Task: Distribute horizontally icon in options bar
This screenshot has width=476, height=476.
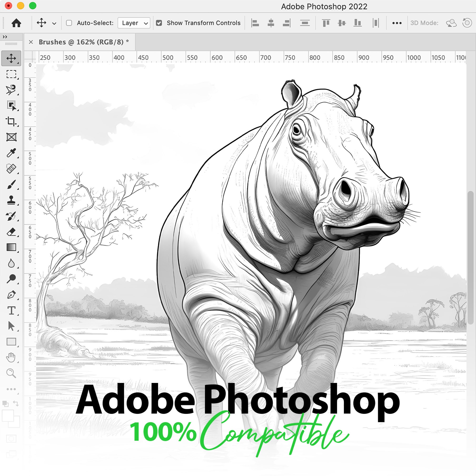Action: [x=376, y=23]
